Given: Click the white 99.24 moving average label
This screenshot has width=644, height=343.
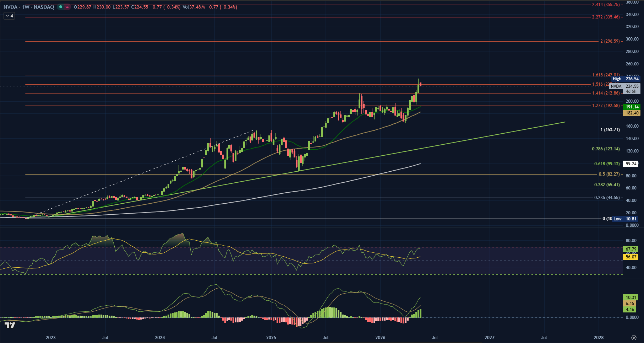Looking at the screenshot, I should pos(631,164).
